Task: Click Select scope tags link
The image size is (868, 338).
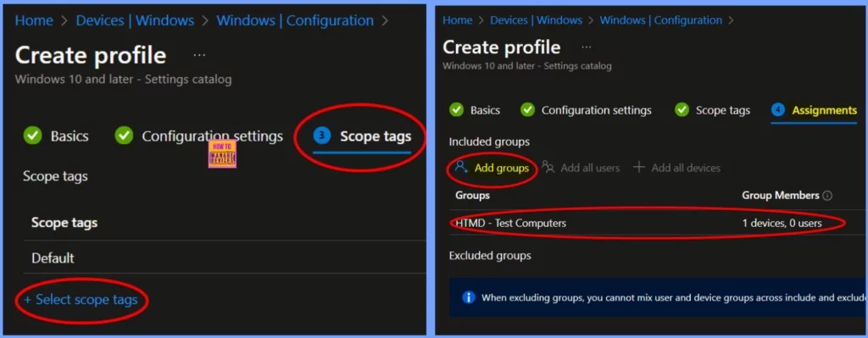Action: pyautogui.click(x=81, y=299)
